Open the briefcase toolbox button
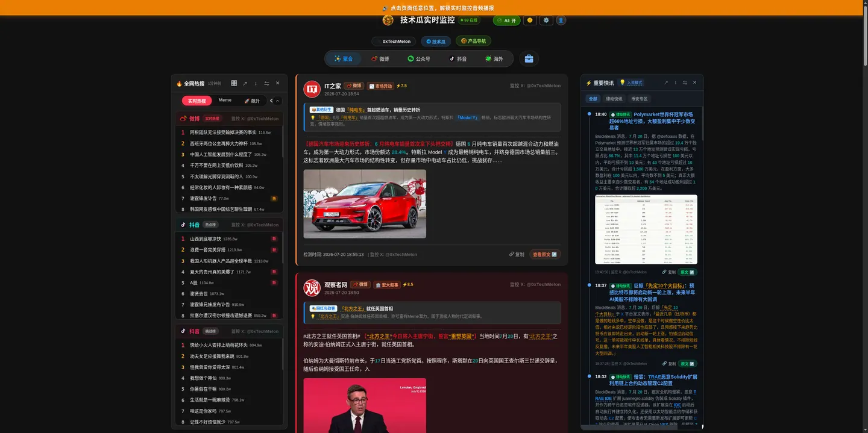 tap(529, 59)
